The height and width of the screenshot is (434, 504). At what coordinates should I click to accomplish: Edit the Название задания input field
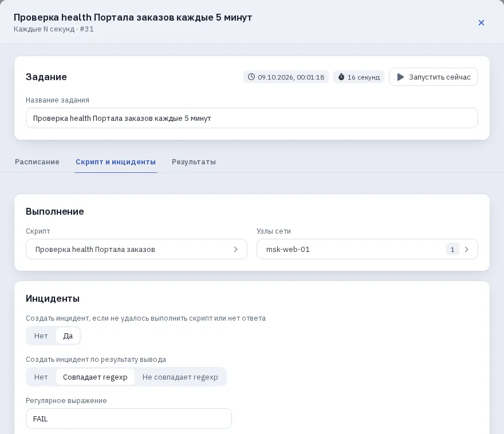coord(251,118)
